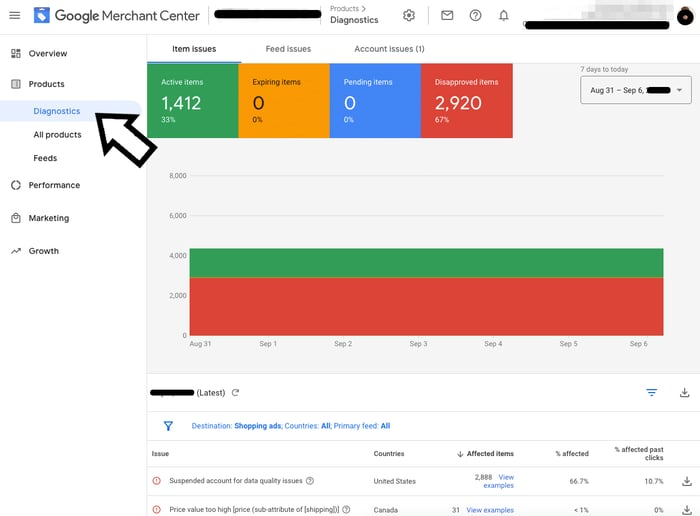Open the mail envelope icon
The width and height of the screenshot is (700, 516).
(x=447, y=16)
